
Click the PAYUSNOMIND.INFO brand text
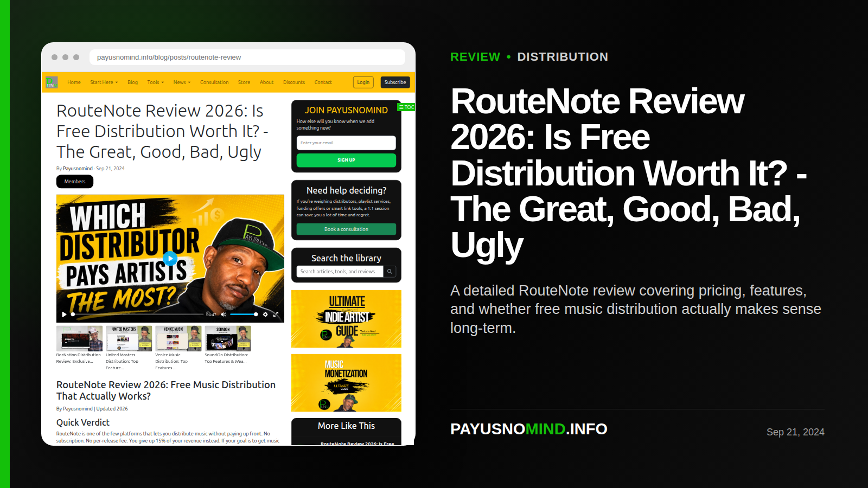tap(529, 429)
